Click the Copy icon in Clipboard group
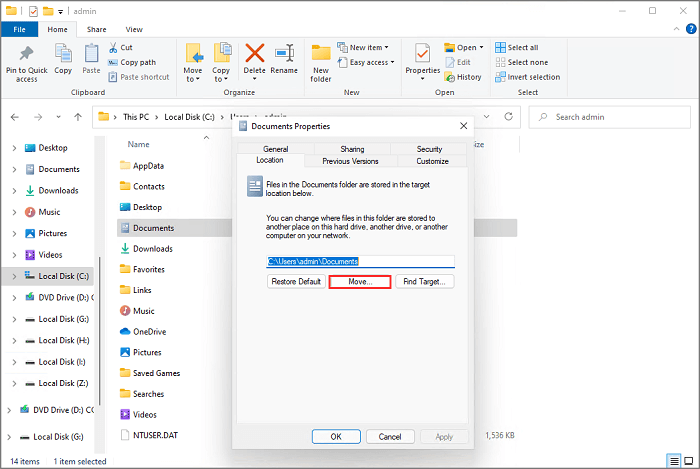This screenshot has height=469, width=700. (63, 56)
